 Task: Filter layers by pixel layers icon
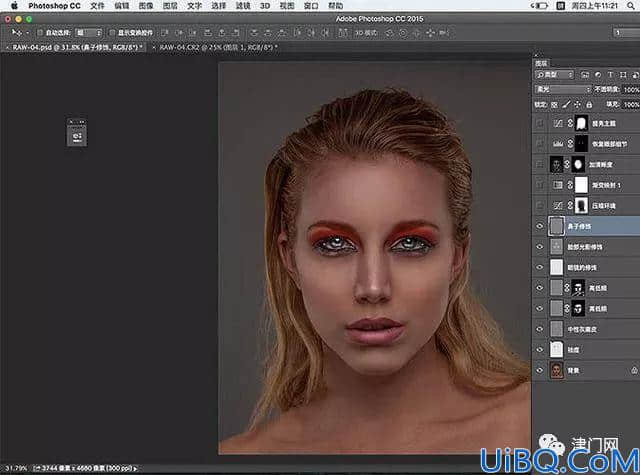pos(585,75)
